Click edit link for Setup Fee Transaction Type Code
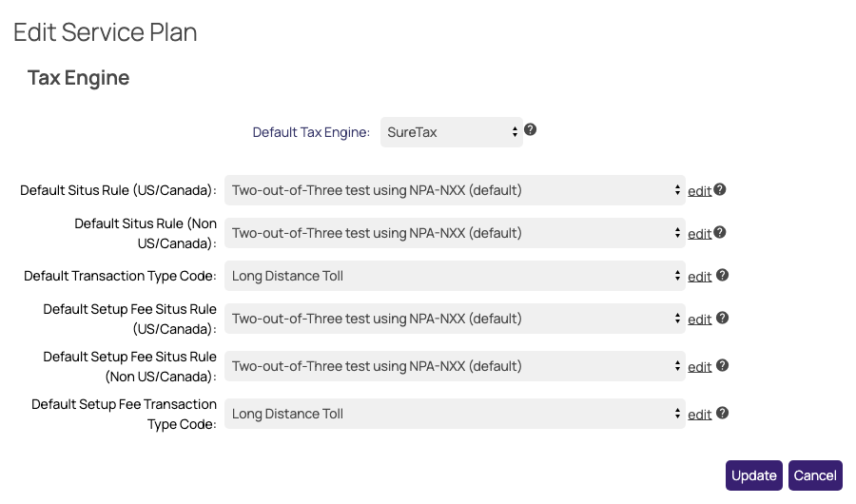The height and width of the screenshot is (504, 856). pyautogui.click(x=699, y=415)
